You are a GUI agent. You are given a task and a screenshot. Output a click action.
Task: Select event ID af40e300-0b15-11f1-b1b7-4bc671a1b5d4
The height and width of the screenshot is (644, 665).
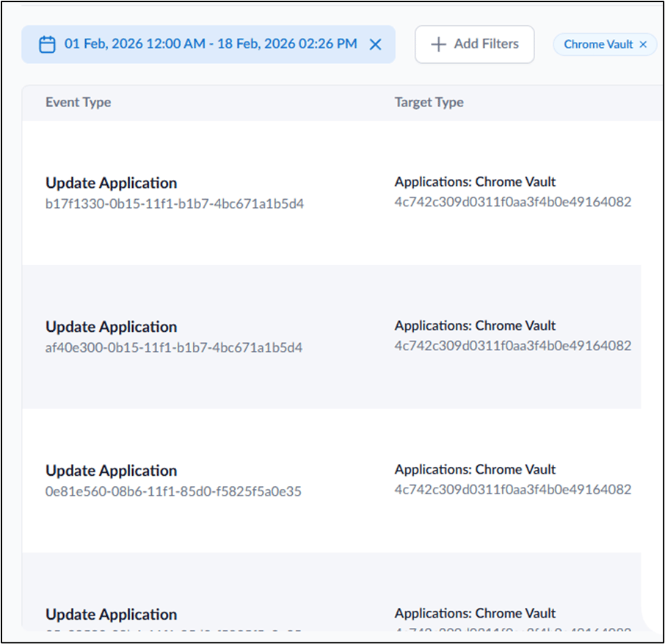coord(174,348)
